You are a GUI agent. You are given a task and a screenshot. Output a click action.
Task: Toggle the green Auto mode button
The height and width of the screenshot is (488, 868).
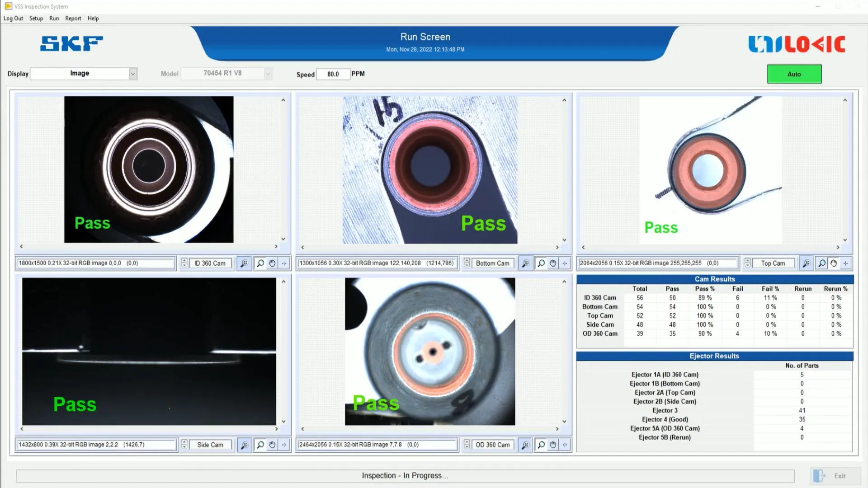(794, 74)
